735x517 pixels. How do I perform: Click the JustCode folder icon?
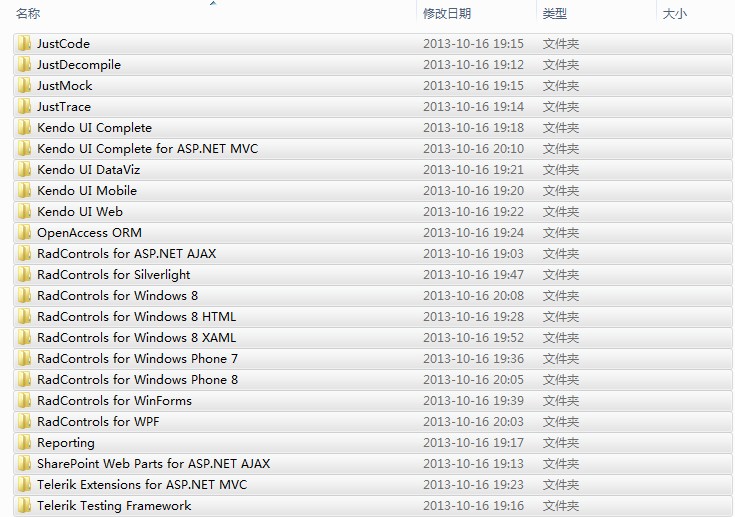click(24, 44)
